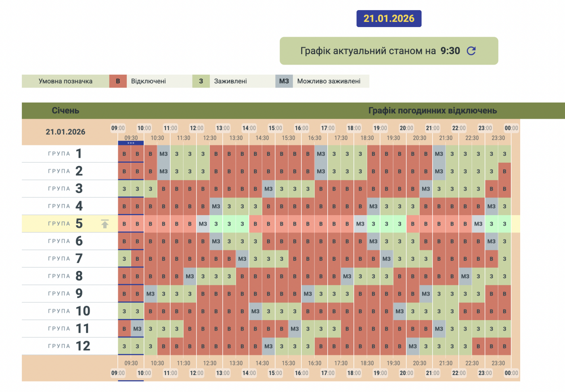Click the green З legend icon for Заживлені
The image size is (565, 392).
tap(201, 81)
